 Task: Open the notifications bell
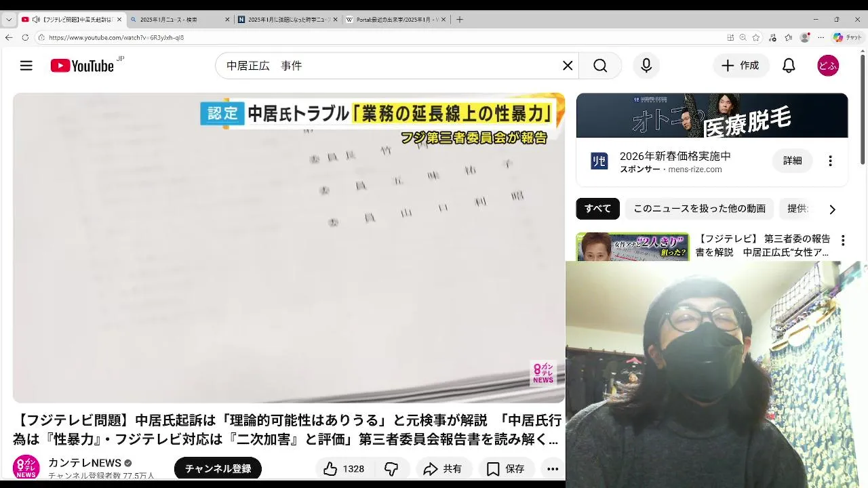(x=789, y=66)
